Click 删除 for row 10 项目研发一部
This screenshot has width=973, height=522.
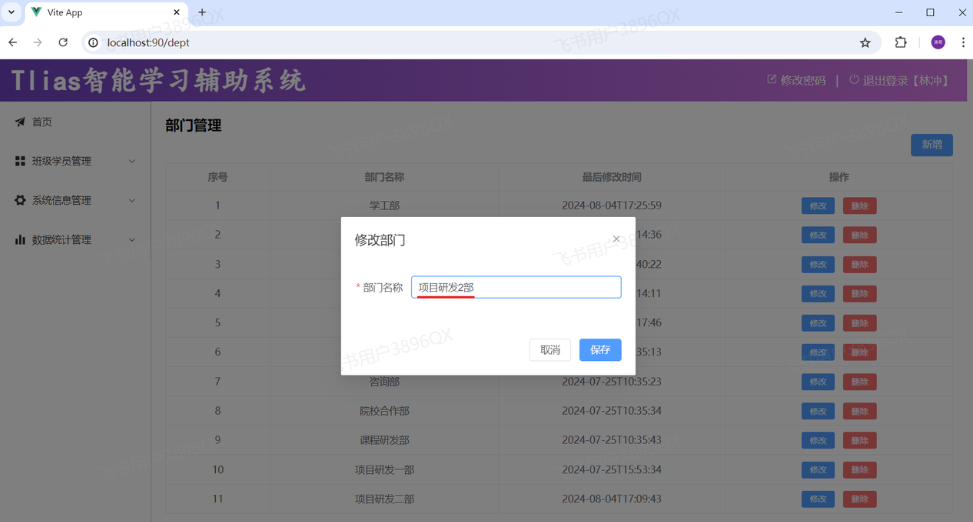pos(859,470)
